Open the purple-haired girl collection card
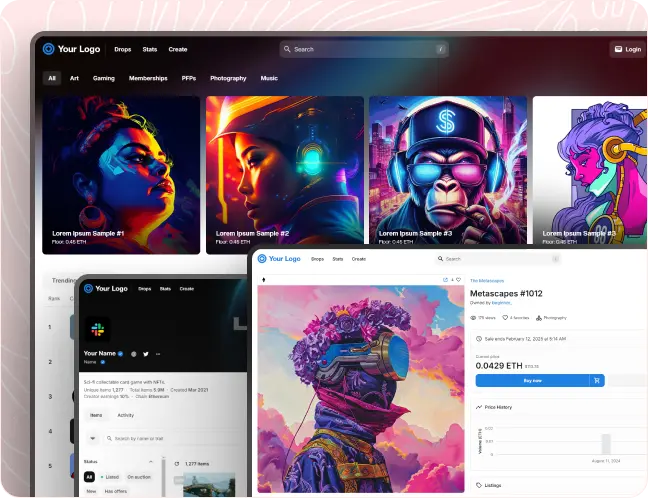Image resolution: width=648 pixels, height=498 pixels. (x=590, y=170)
